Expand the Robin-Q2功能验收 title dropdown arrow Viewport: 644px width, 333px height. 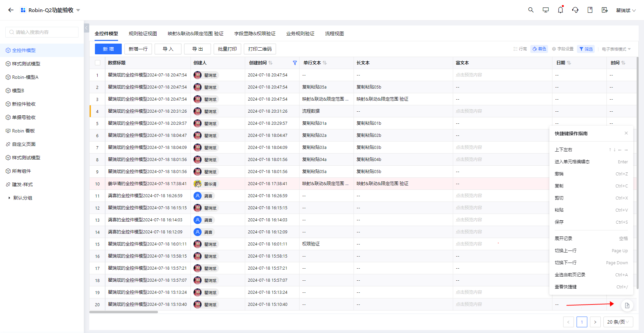pyautogui.click(x=78, y=10)
